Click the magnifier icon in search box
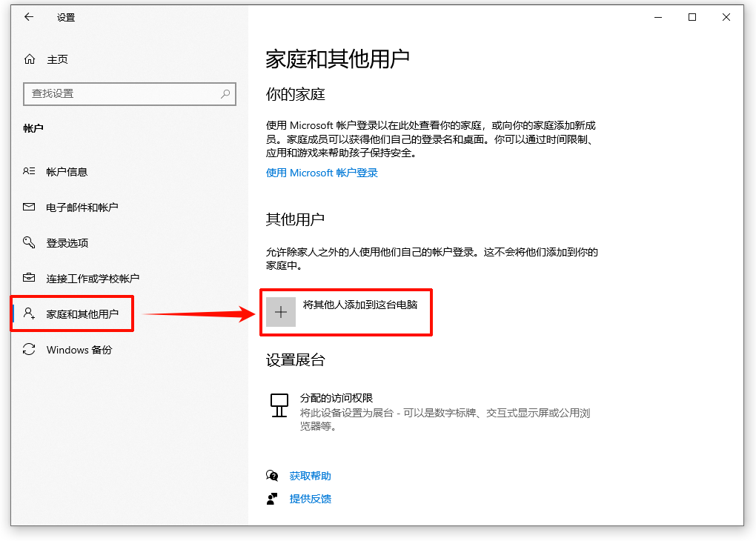 pyautogui.click(x=225, y=94)
